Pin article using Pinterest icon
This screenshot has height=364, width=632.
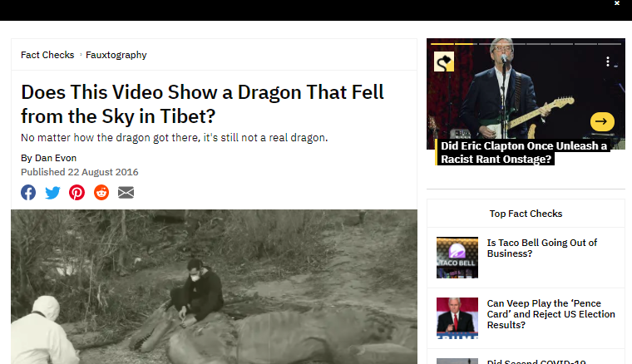tap(77, 193)
